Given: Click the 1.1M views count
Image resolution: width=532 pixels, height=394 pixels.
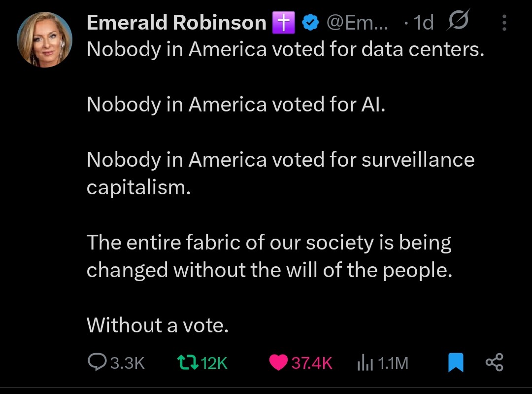Looking at the screenshot, I should [x=393, y=363].
